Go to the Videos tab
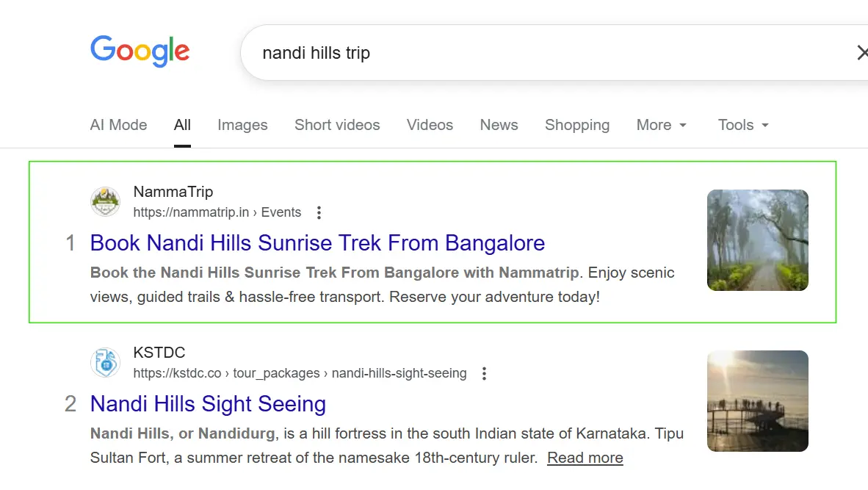The width and height of the screenshot is (868, 490). click(x=430, y=125)
